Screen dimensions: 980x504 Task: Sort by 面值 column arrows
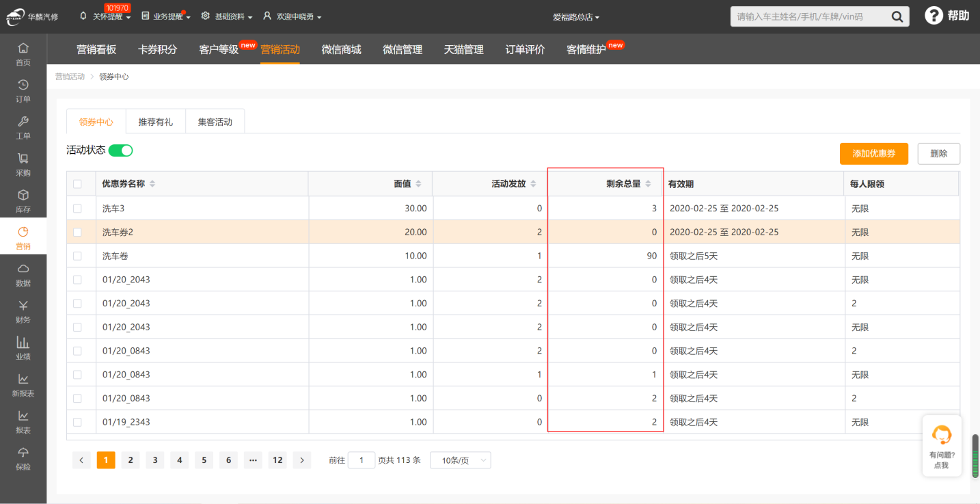pos(418,184)
